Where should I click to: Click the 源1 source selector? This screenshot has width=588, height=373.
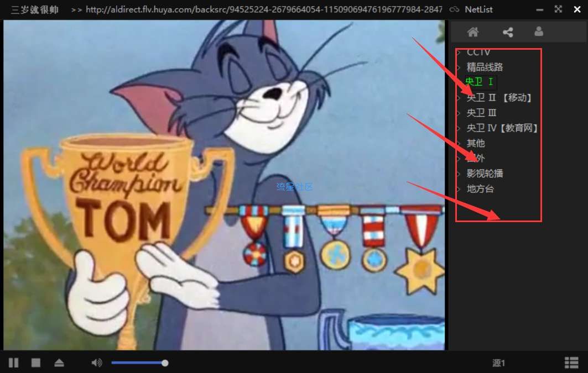point(498,363)
